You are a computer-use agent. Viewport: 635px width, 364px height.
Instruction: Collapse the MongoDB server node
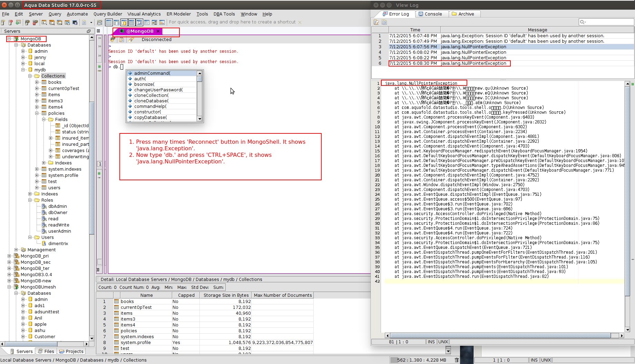pyautogui.click(x=9, y=39)
